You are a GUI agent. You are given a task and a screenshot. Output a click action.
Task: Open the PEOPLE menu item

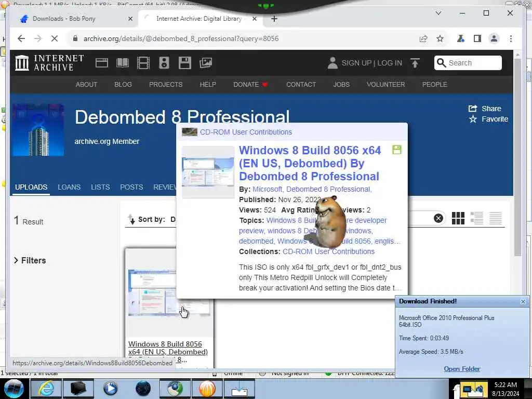point(435,85)
